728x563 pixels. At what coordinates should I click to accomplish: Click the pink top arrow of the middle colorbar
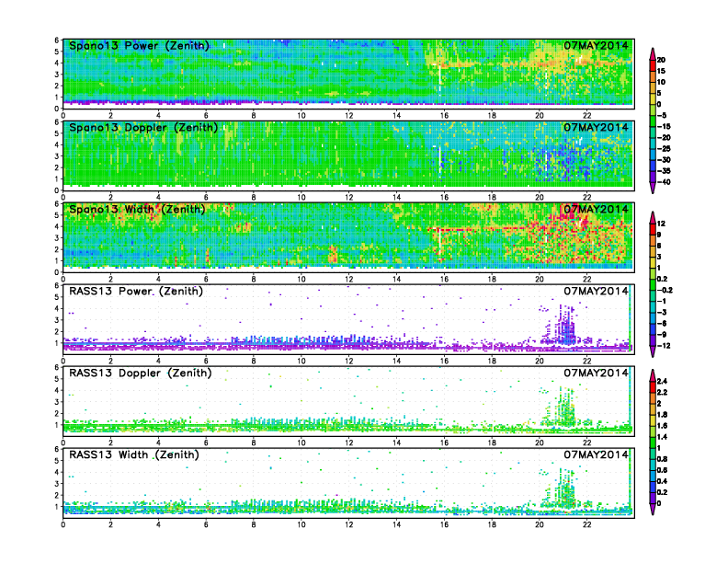pyautogui.click(x=653, y=217)
